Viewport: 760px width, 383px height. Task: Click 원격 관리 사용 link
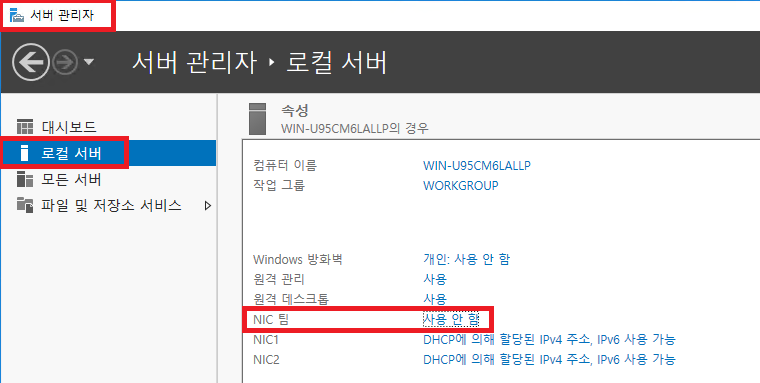tap(435, 279)
